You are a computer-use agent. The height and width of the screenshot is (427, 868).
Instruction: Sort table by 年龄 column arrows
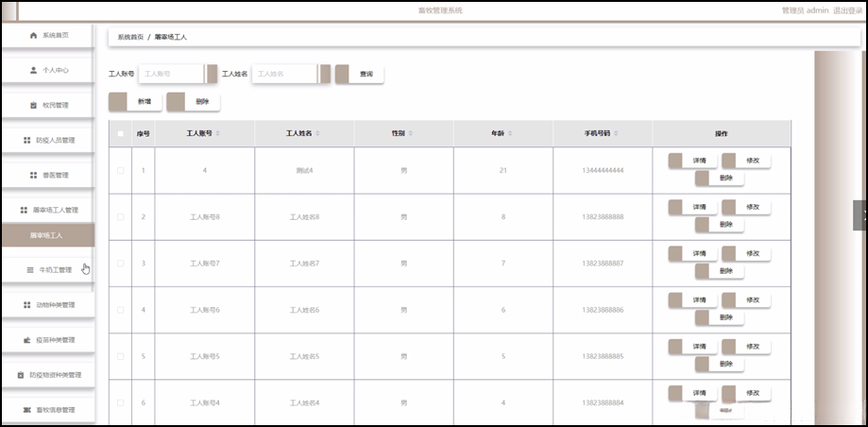coord(509,134)
